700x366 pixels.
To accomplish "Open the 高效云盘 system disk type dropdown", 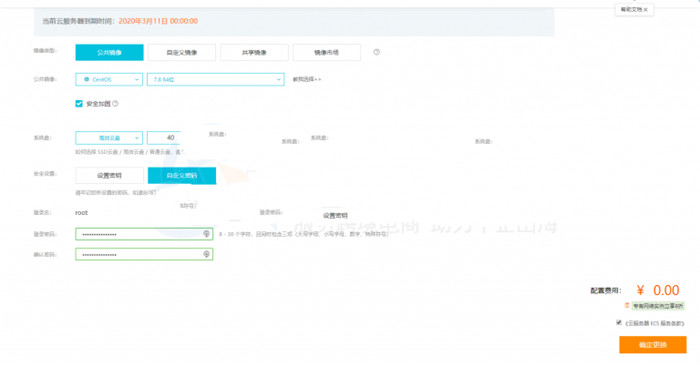I will click(109, 138).
